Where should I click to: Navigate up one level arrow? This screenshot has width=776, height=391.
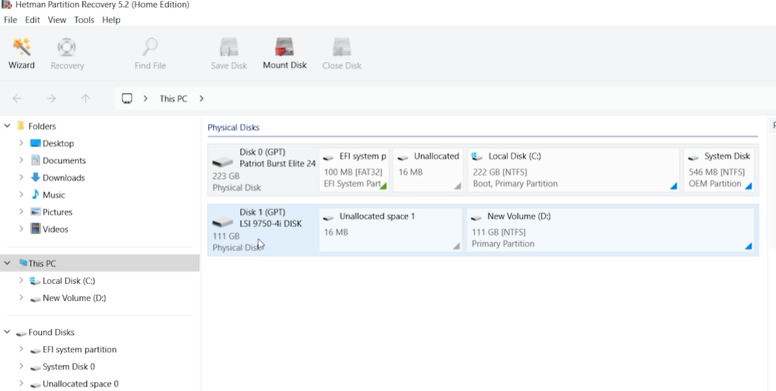pyautogui.click(x=86, y=98)
